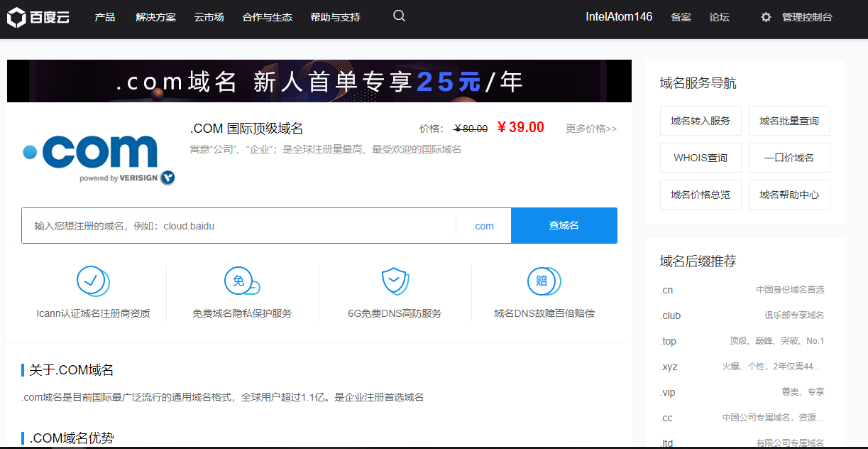The image size is (868, 449).
Task: Click the Icann certification checkmark icon
Action: pos(92,281)
